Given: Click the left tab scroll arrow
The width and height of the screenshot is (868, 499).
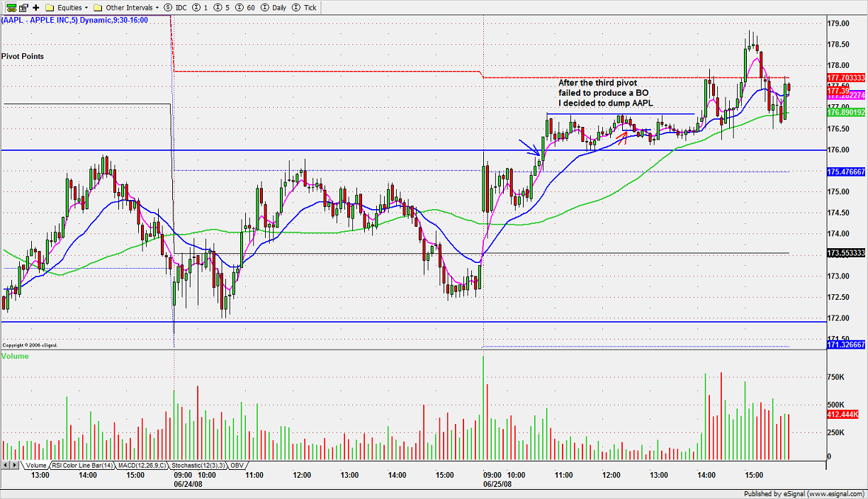Looking at the screenshot, I should pos(6,465).
